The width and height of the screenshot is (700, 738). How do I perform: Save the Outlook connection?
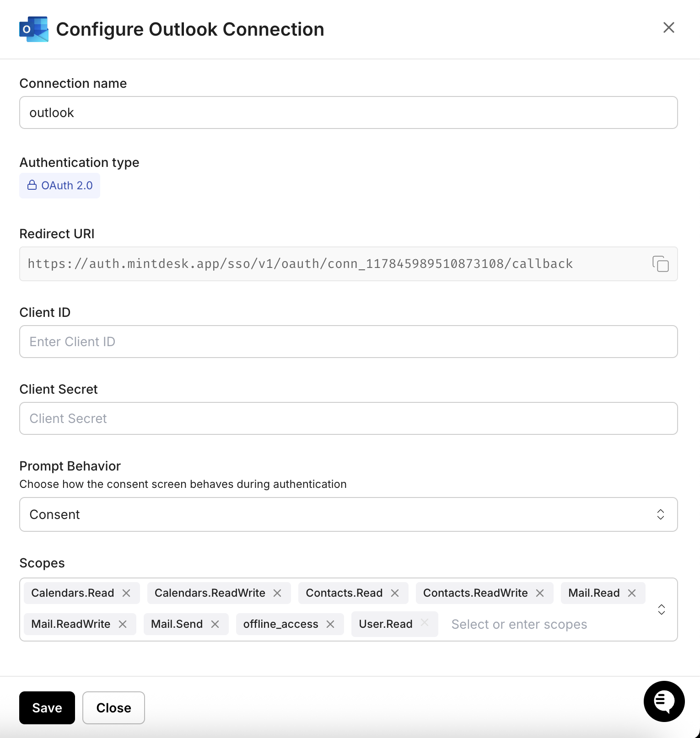[x=46, y=707]
